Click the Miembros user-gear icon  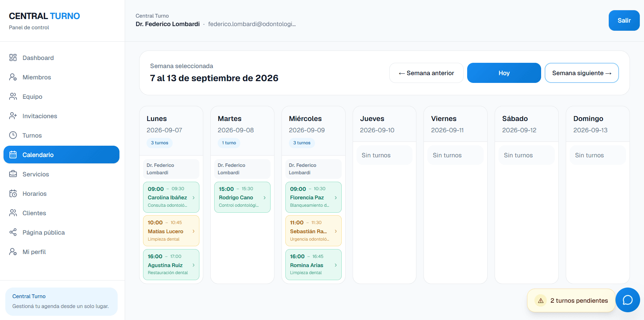point(13,77)
